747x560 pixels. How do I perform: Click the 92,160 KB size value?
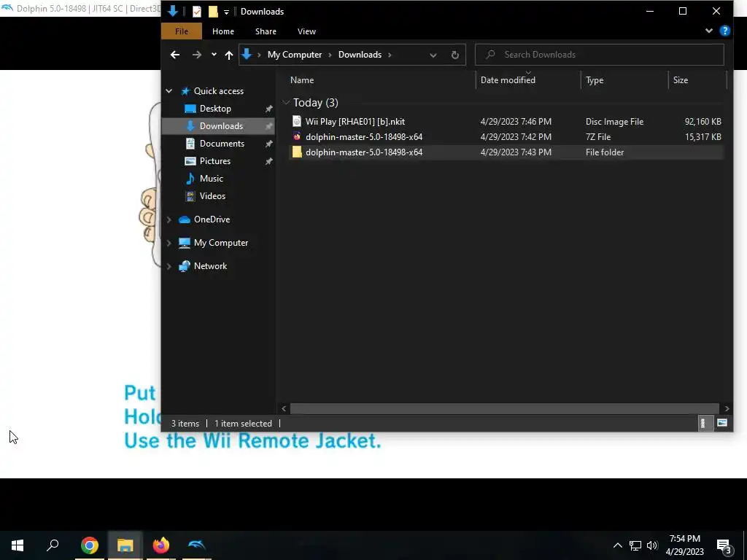[x=703, y=122]
